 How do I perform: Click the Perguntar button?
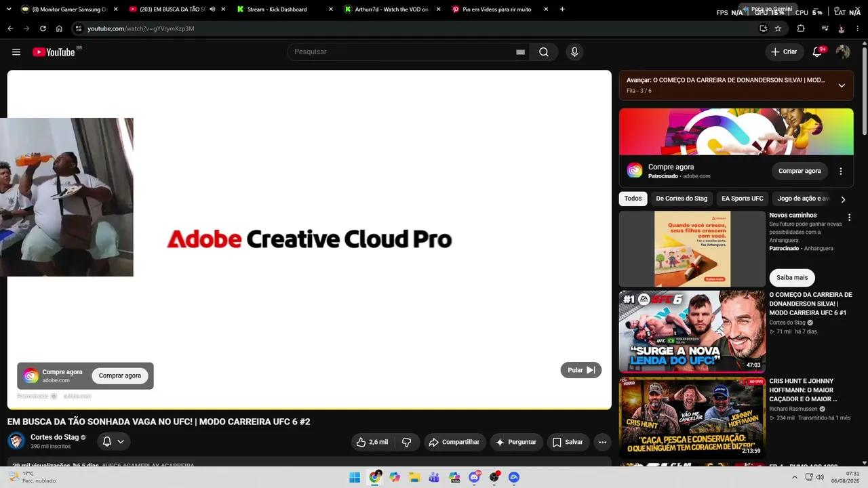516,442
